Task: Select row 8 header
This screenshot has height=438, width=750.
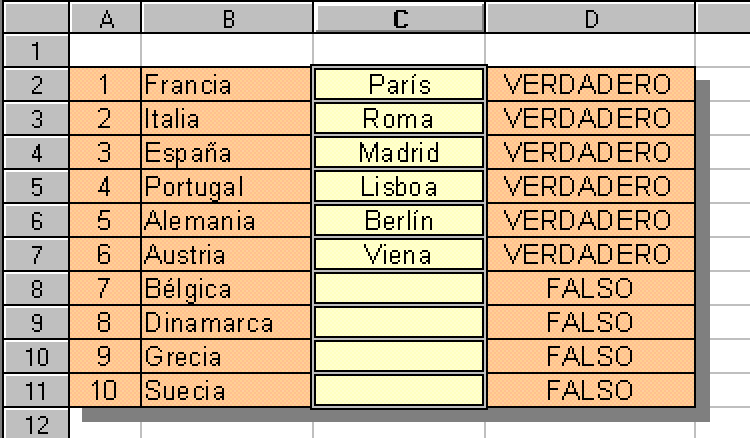Action: pyautogui.click(x=35, y=289)
